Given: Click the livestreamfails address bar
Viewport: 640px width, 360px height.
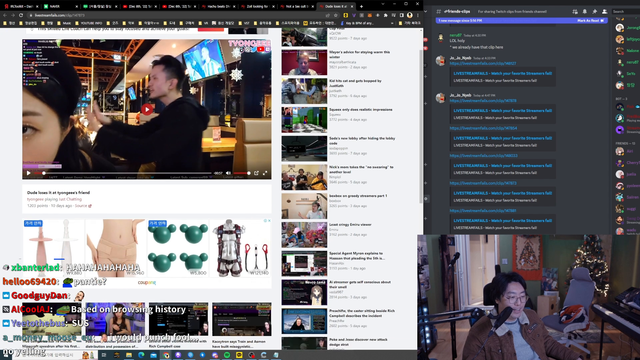Looking at the screenshot, I should [x=176, y=15].
